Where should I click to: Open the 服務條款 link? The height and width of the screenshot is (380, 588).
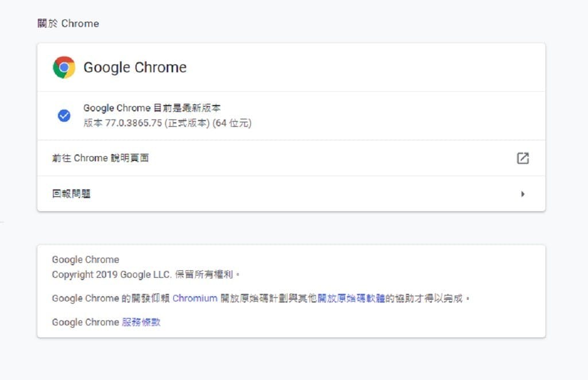pyautogui.click(x=141, y=322)
